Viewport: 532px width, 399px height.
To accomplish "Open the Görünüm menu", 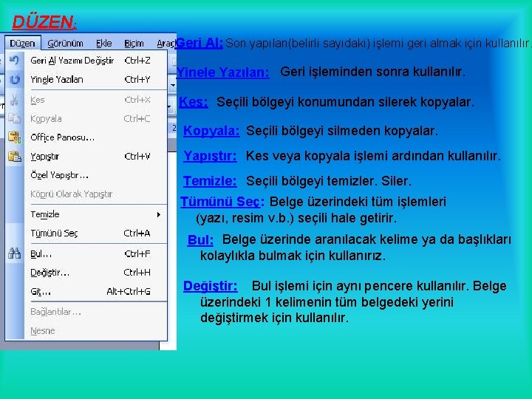I will 65,44.
